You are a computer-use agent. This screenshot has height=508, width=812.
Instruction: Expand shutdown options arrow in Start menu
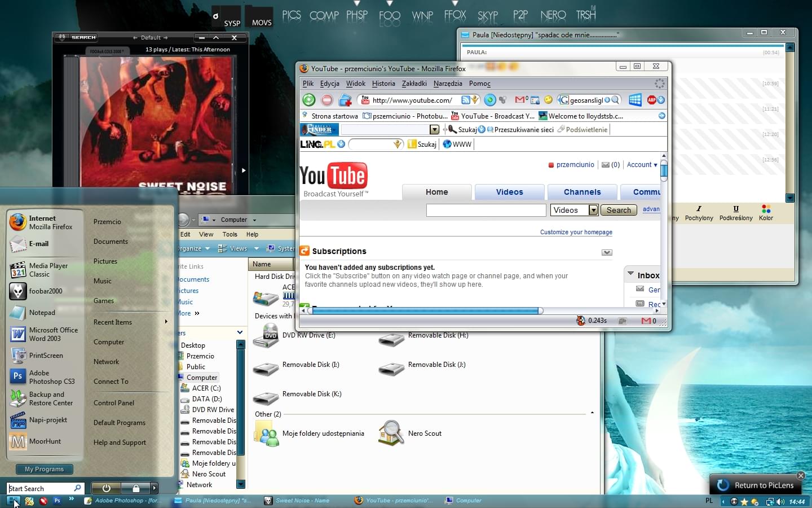155,488
